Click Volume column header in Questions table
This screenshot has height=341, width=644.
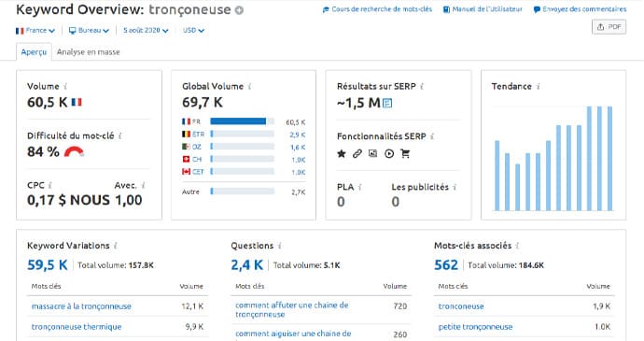[x=395, y=286]
